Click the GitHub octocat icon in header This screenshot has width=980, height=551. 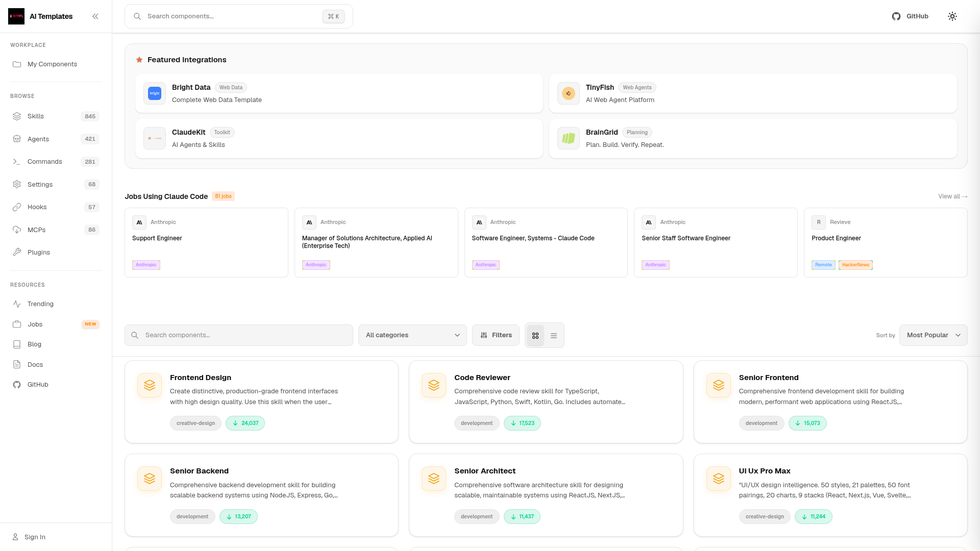point(896,16)
